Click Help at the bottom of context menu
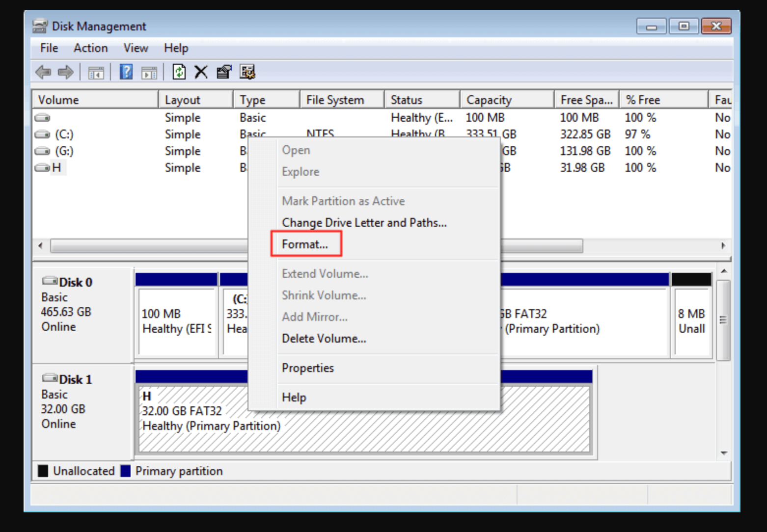The image size is (767, 532). 294,397
